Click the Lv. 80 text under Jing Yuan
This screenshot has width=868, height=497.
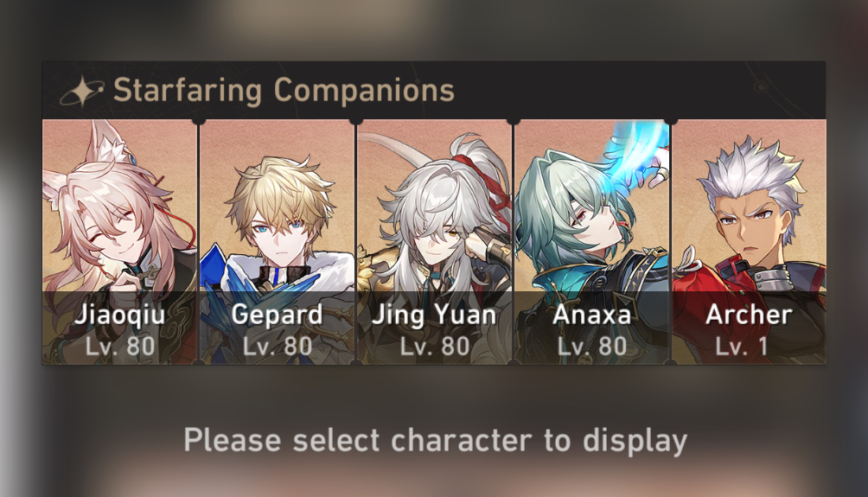point(435,347)
